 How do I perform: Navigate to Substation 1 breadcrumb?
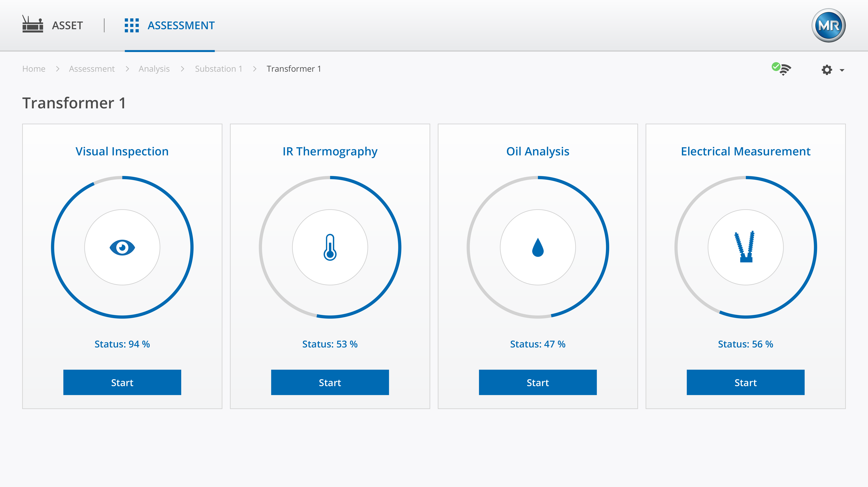[219, 69]
